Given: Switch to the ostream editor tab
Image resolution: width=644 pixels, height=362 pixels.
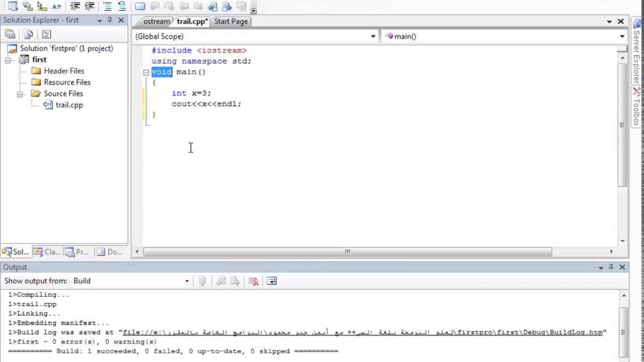Looking at the screenshot, I should (x=156, y=22).
